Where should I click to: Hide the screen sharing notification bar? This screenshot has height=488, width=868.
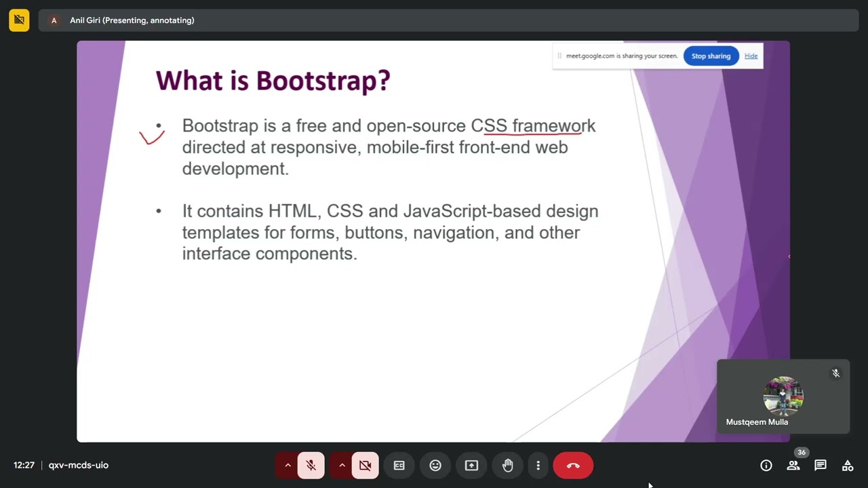(751, 56)
